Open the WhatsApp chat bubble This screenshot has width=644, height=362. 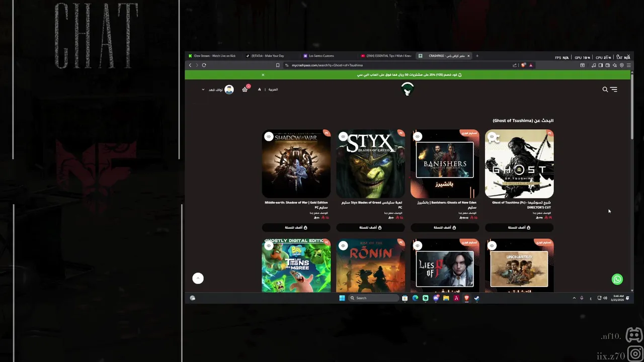[x=617, y=279]
